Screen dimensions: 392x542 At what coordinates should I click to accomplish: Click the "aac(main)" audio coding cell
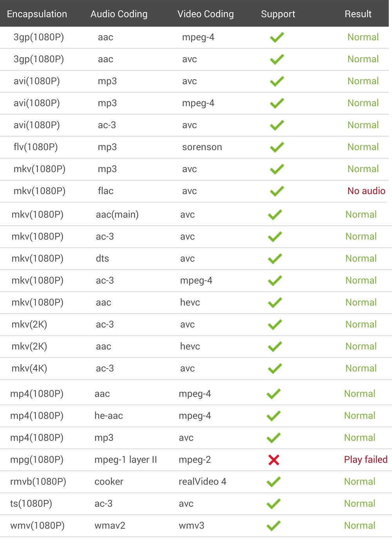(x=117, y=215)
